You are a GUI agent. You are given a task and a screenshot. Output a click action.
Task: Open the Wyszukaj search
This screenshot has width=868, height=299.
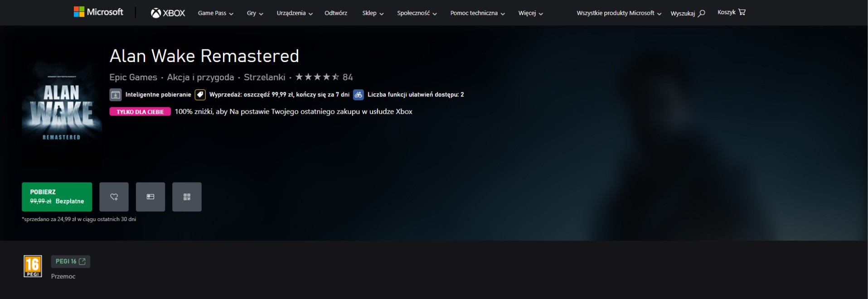[688, 13]
